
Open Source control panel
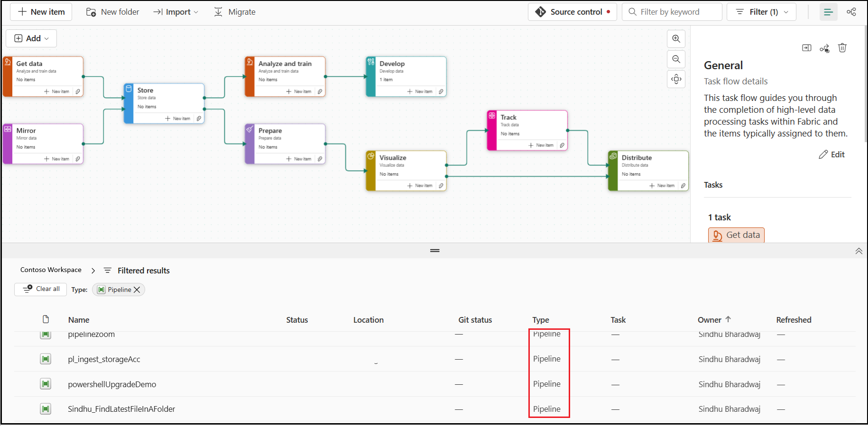572,12
